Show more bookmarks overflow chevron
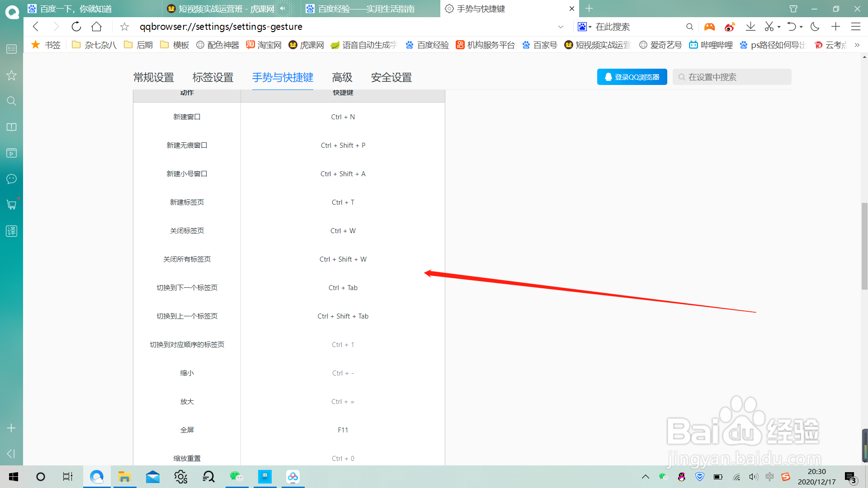This screenshot has height=488, width=868. point(857,45)
